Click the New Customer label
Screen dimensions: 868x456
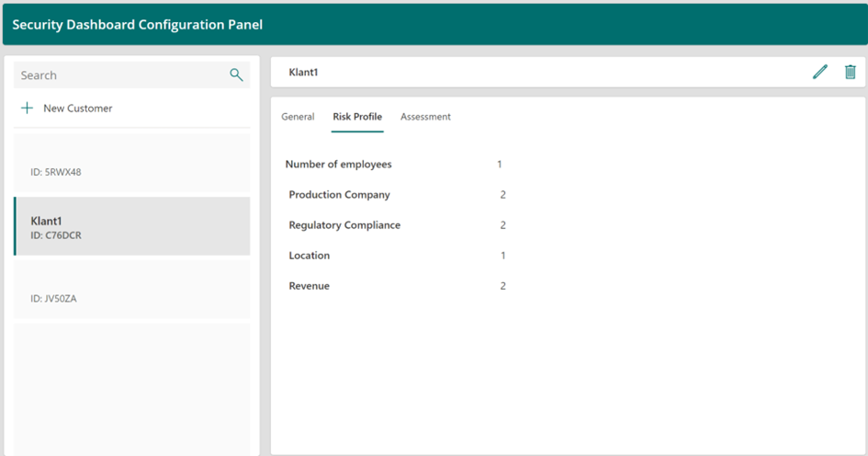click(x=78, y=108)
